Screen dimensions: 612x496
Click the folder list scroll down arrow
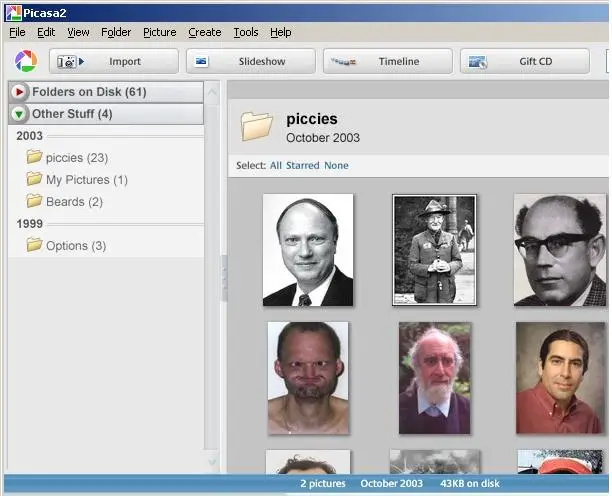coord(212,462)
